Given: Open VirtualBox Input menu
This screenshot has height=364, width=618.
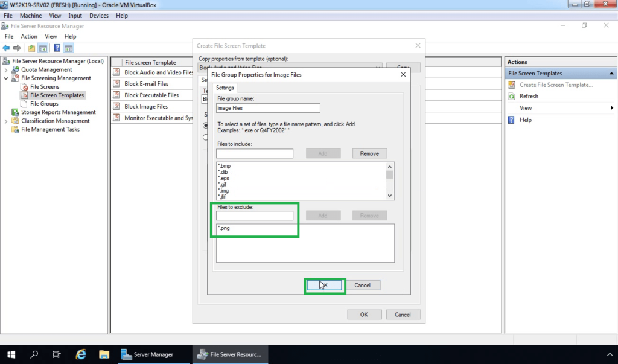Looking at the screenshot, I should point(75,15).
